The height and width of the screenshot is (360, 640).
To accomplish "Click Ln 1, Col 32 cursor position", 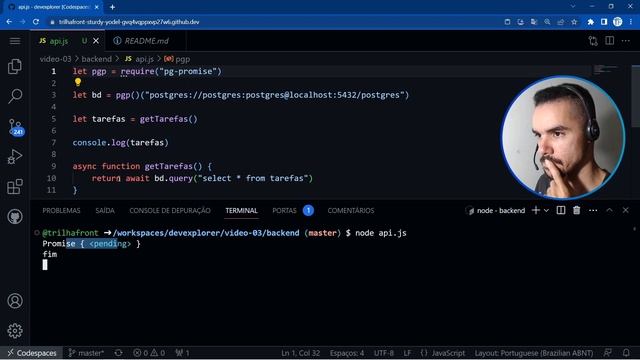I will tap(300, 353).
